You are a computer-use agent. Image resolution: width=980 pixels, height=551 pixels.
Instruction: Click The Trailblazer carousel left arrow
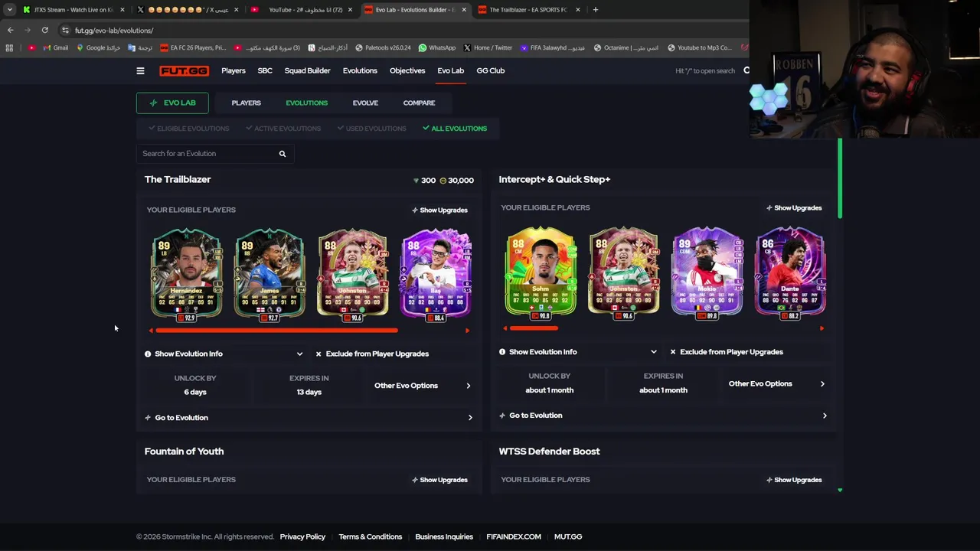coord(151,331)
